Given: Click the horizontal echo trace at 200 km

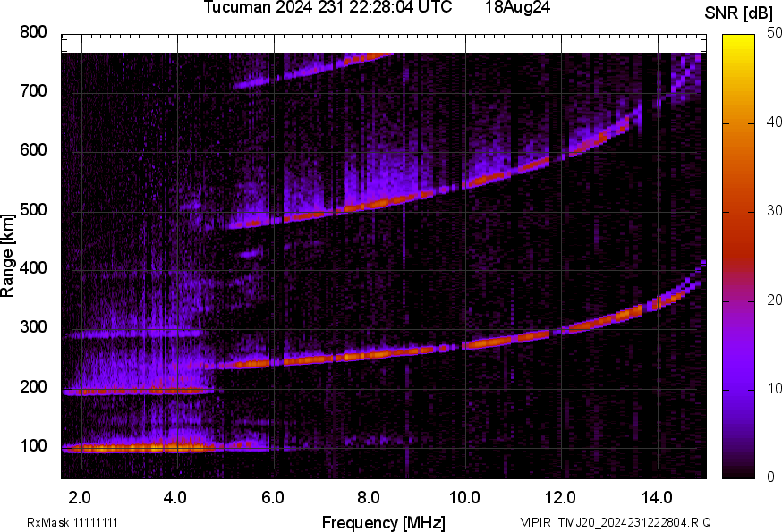Looking at the screenshot, I should [138, 392].
